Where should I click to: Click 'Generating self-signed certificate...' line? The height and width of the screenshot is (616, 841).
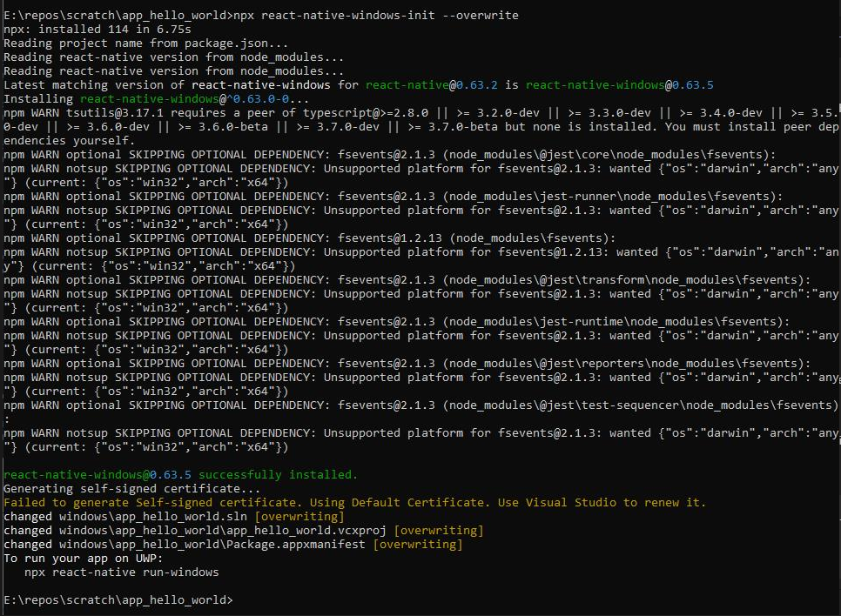[132, 488]
